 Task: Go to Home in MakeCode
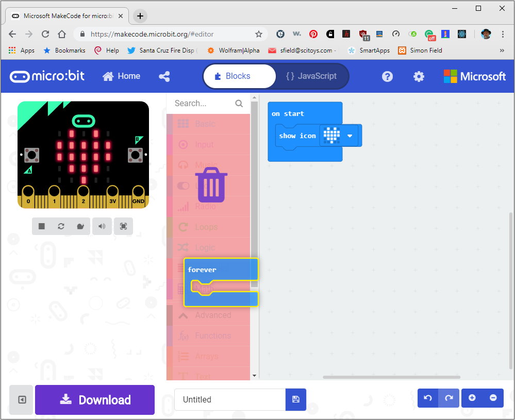(121, 76)
